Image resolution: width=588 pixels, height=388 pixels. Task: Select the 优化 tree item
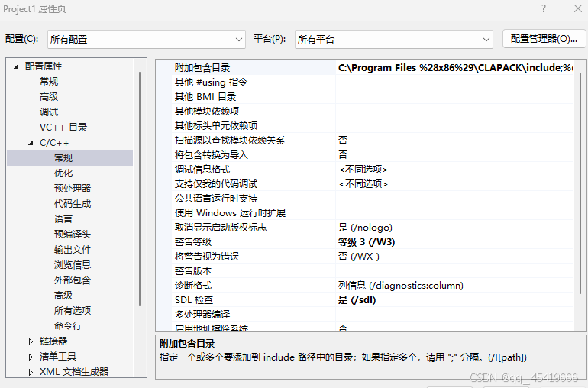click(63, 173)
